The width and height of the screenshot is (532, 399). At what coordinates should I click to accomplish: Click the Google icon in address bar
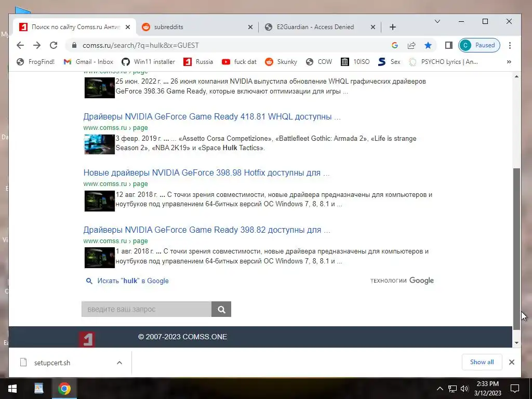coord(395,45)
